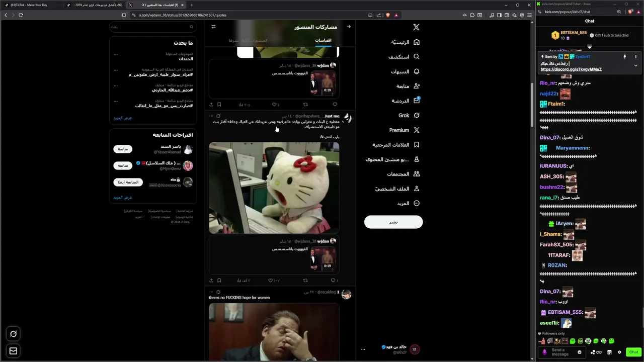Open the Hello Kitty image
Image resolution: width=644 pixels, height=362 pixels.
tap(274, 188)
